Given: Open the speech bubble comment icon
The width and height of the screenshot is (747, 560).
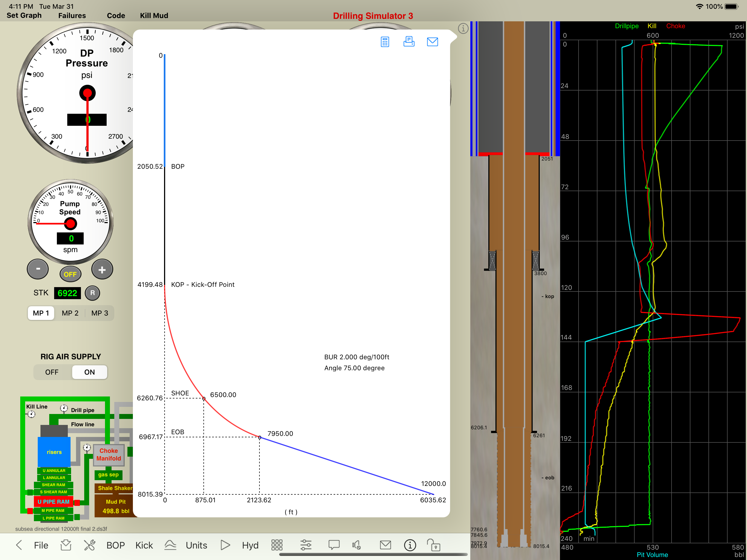Looking at the screenshot, I should click(334, 545).
